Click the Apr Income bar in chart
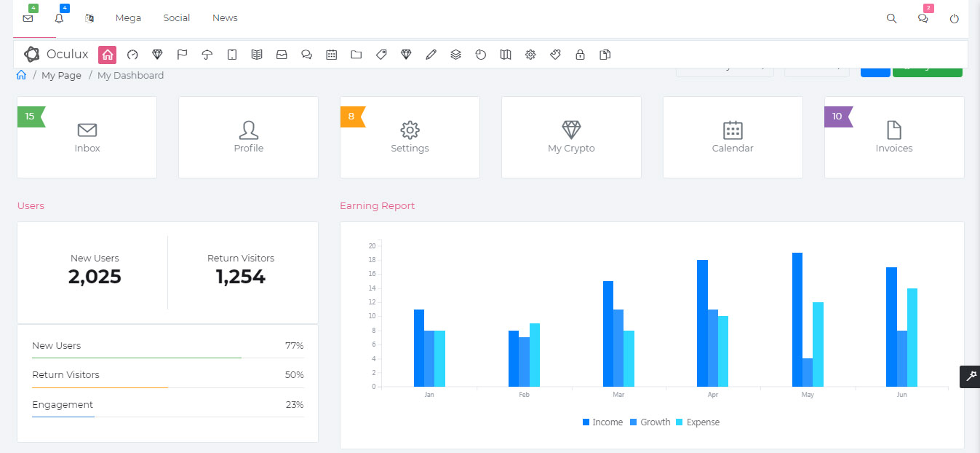Viewport: 980px width, 453px height. [702, 323]
